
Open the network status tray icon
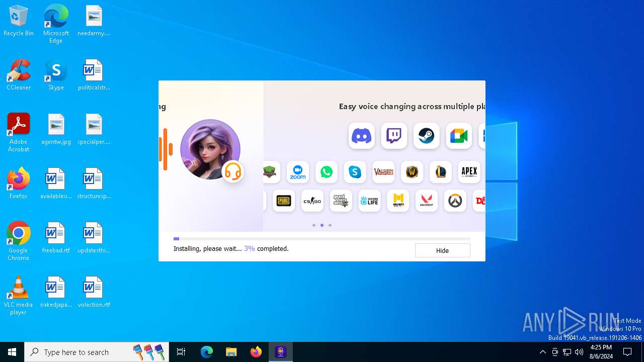(x=567, y=352)
